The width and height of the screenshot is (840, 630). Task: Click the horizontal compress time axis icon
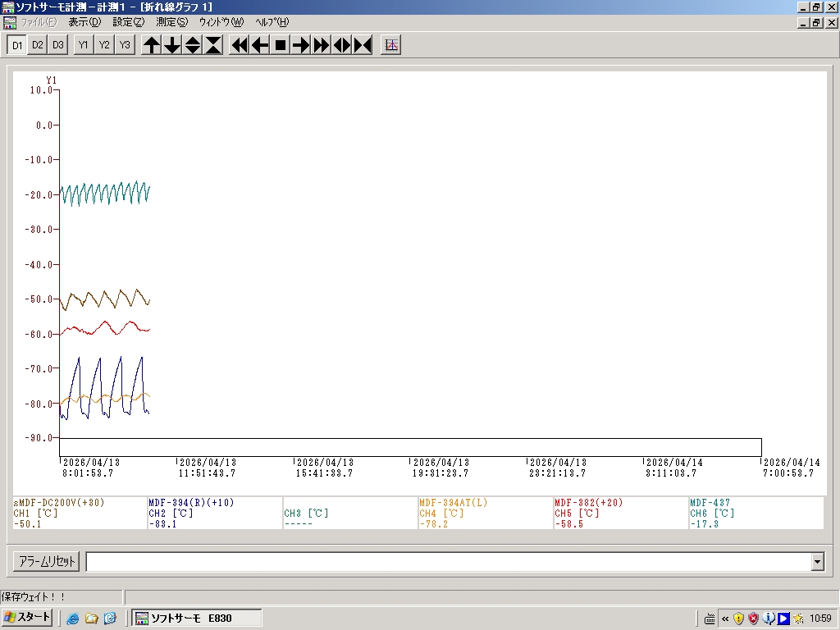point(363,45)
